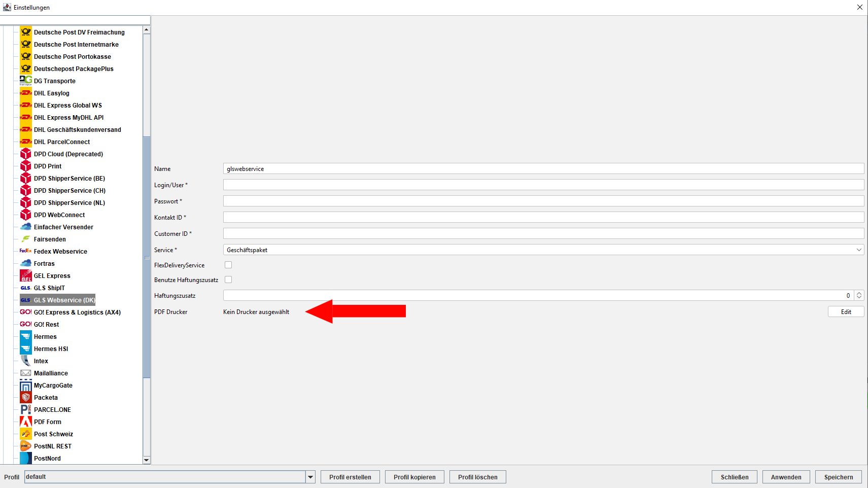868x488 pixels.
Task: Click the MyCargoGate icon
Action: pos(26,385)
